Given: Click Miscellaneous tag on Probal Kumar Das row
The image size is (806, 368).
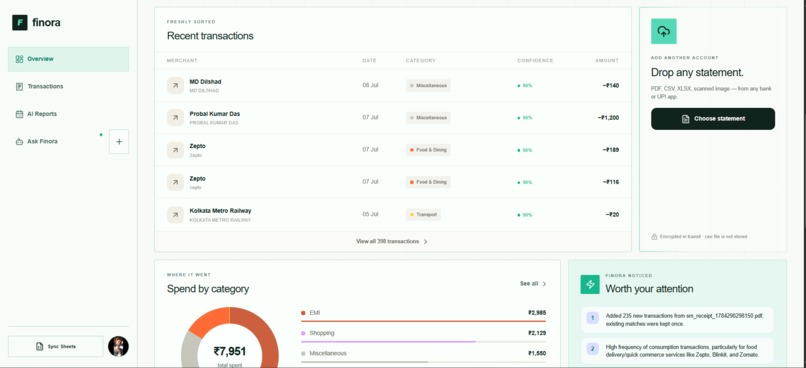Looking at the screenshot, I should (428, 118).
